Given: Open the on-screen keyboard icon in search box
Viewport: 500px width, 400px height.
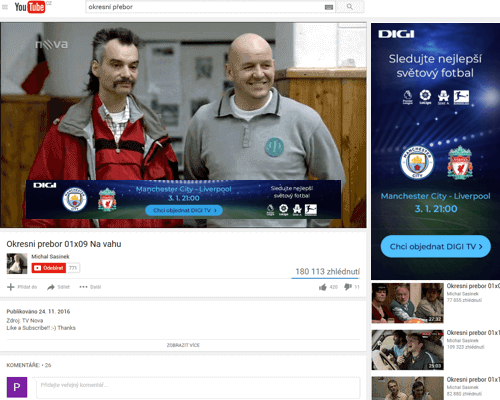Looking at the screenshot, I should tap(329, 7).
